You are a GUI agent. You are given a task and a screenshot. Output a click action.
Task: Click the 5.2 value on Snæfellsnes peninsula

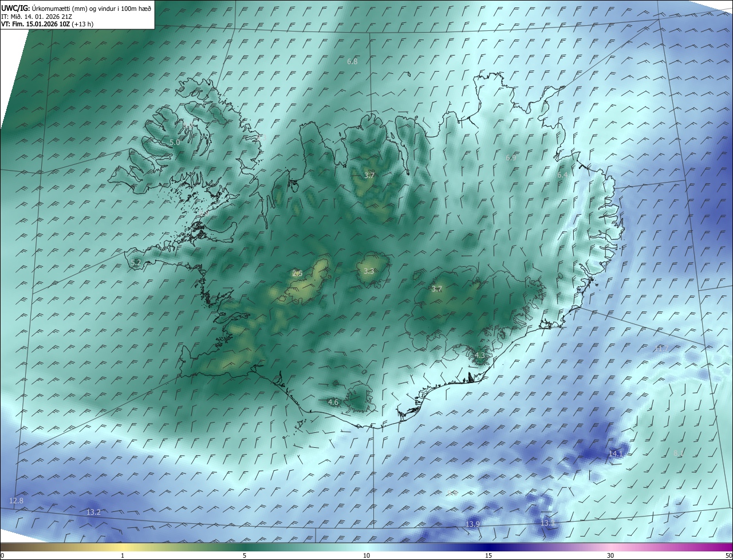(136, 262)
